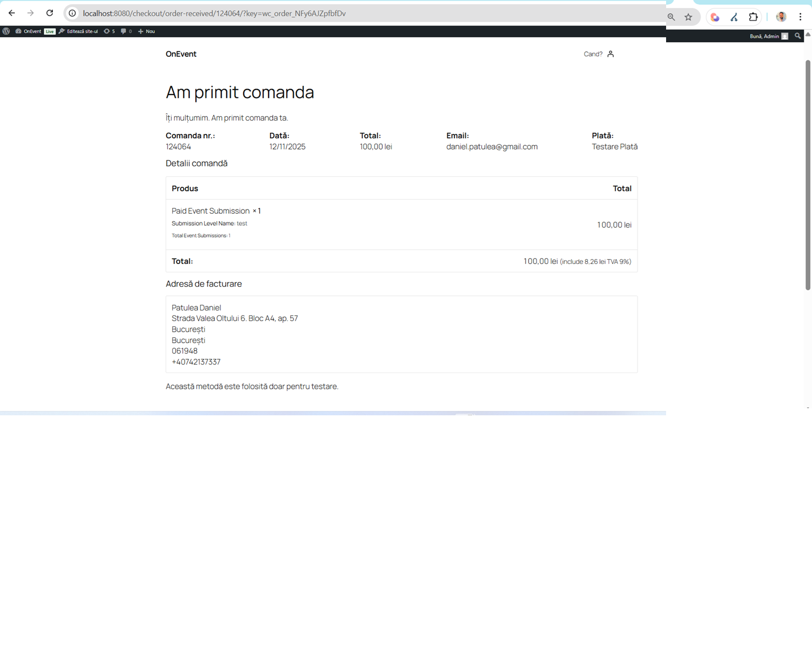The width and height of the screenshot is (812, 665).
Task: Bookmark this page with the star icon
Action: (x=688, y=17)
